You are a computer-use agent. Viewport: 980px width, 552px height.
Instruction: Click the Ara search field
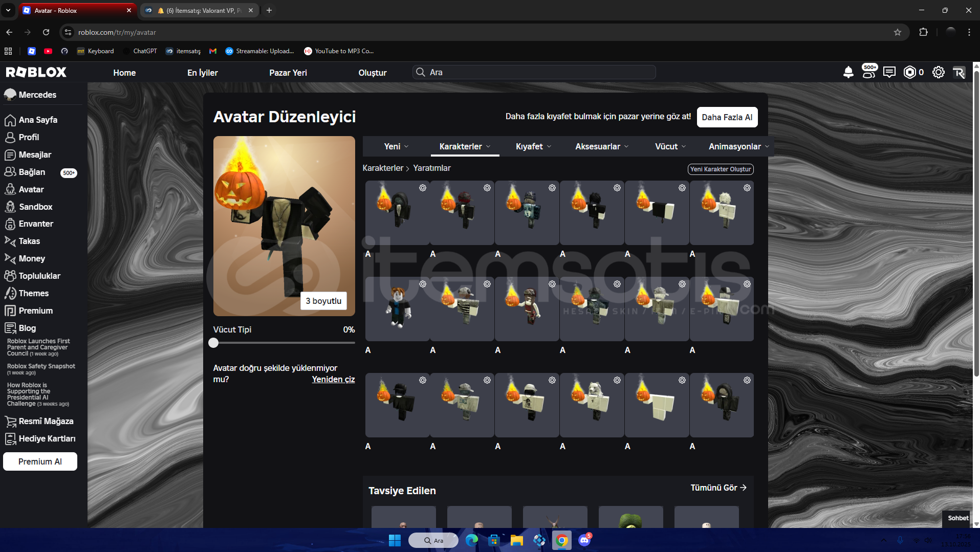point(534,72)
